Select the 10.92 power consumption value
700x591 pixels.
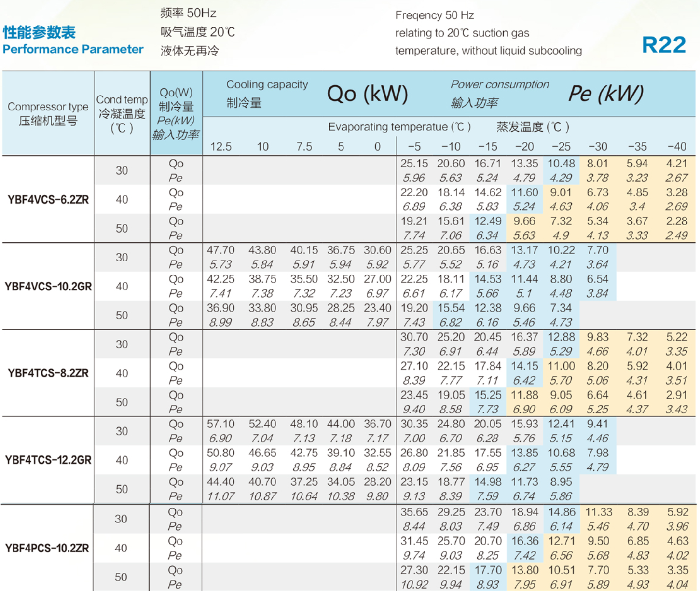coord(414,584)
